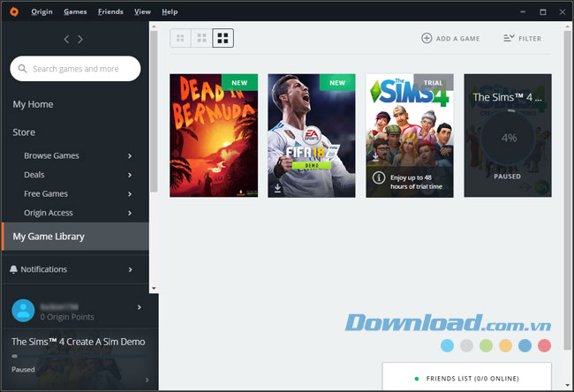Switch to large grid tile view
This screenshot has height=392, width=574.
click(x=223, y=38)
